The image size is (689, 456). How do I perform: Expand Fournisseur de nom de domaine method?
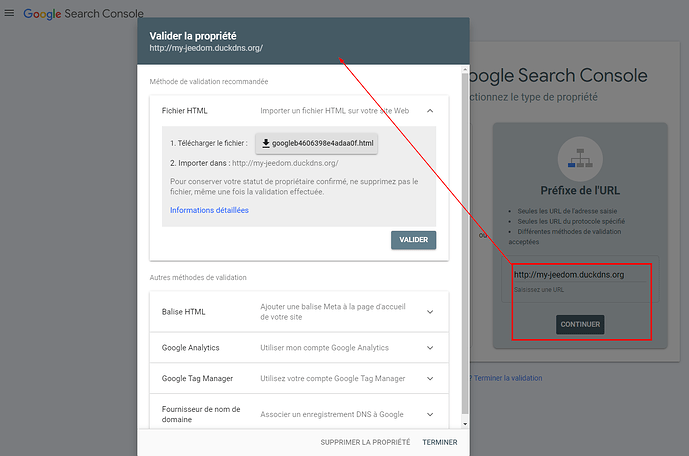pos(430,414)
